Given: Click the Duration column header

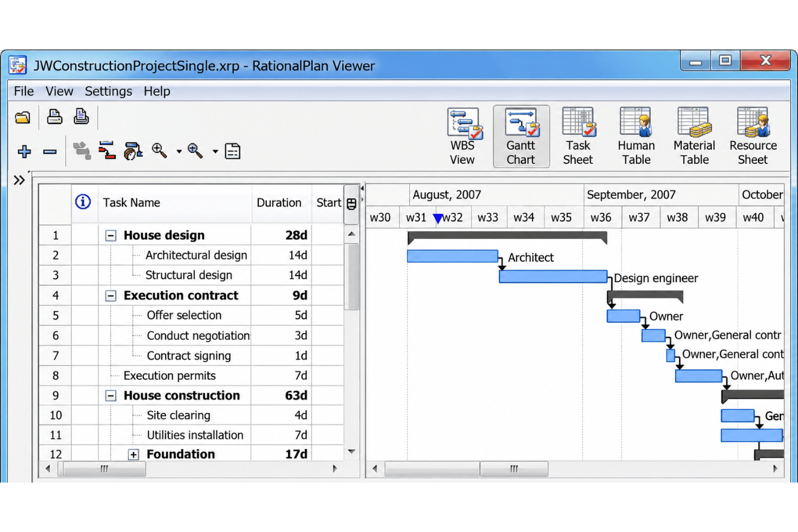Looking at the screenshot, I should 281,203.
